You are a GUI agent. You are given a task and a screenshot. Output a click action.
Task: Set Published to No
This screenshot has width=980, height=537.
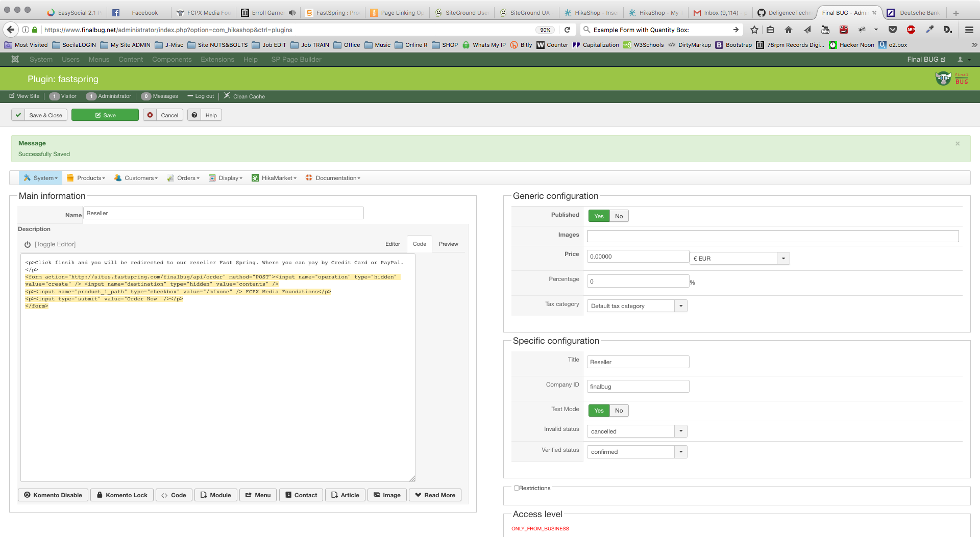pyautogui.click(x=619, y=216)
